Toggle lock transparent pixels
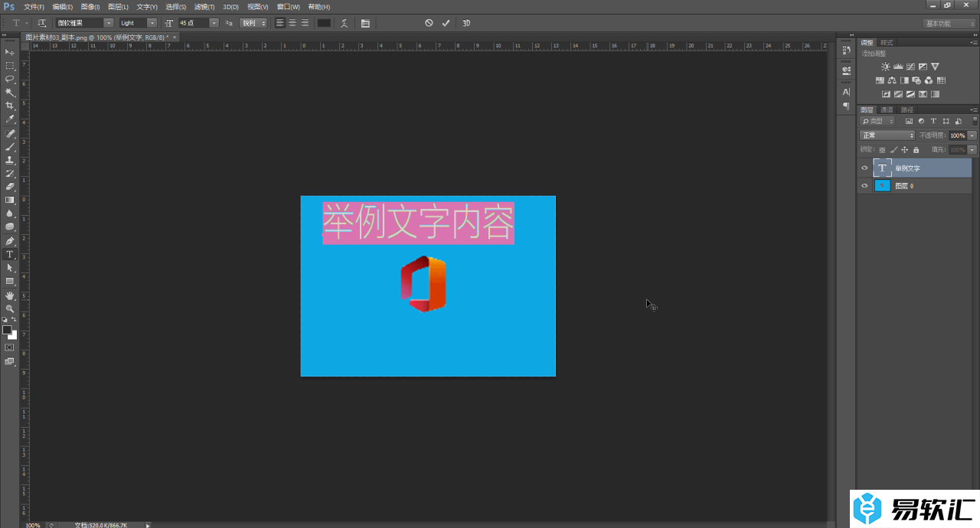This screenshot has height=528, width=980. point(882,149)
